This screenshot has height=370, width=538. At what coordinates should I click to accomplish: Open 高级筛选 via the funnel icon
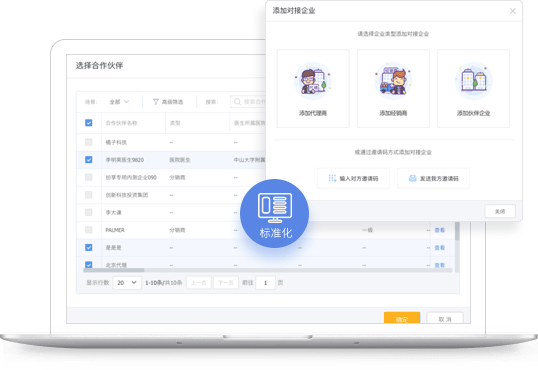coord(155,102)
